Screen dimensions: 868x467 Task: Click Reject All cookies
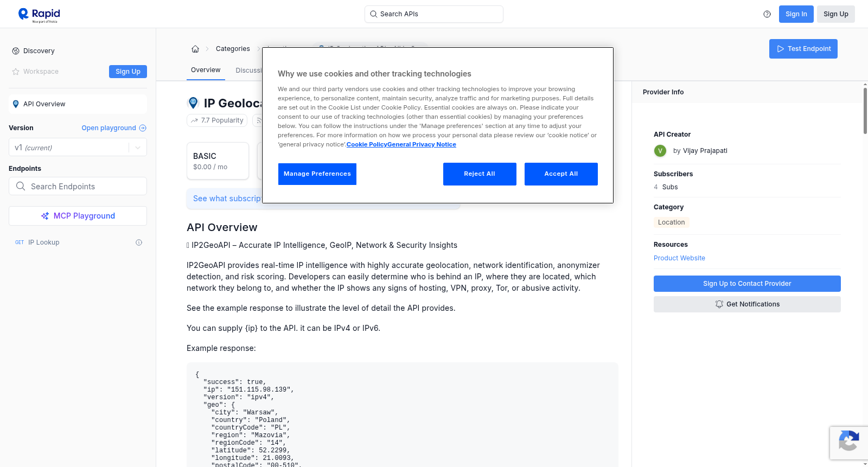pyautogui.click(x=480, y=174)
